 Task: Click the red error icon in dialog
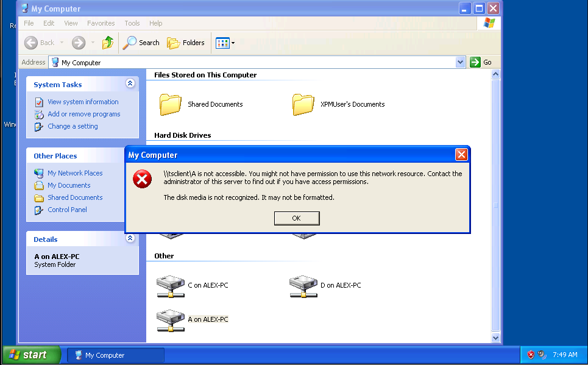point(142,179)
